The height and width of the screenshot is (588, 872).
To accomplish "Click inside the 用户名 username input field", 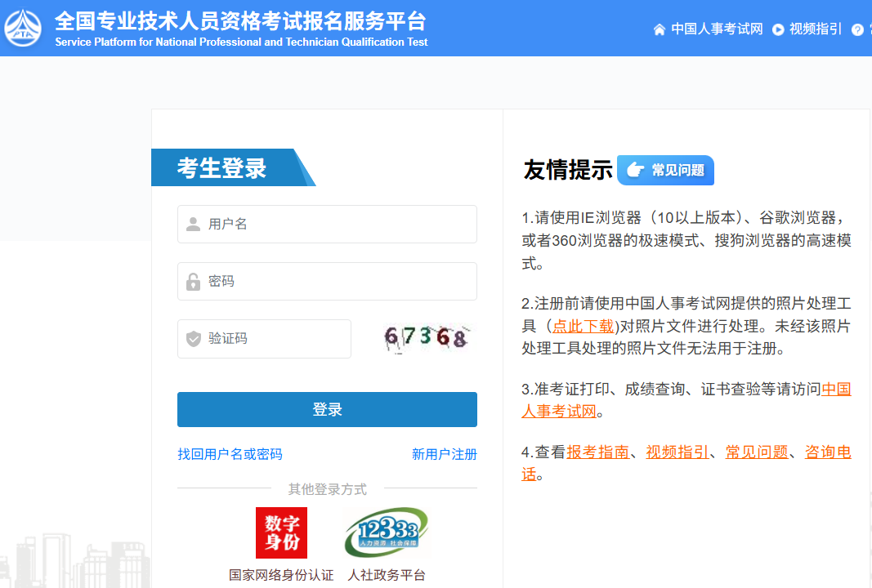I will click(327, 225).
